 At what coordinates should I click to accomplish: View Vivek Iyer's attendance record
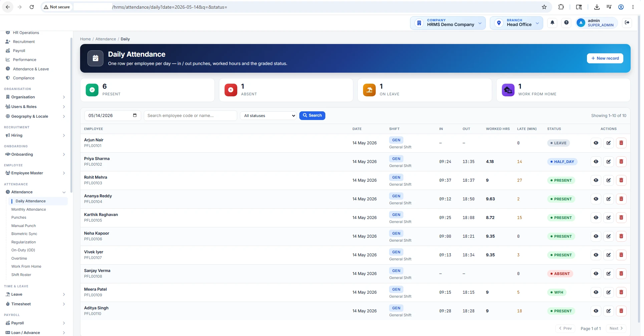596,255
